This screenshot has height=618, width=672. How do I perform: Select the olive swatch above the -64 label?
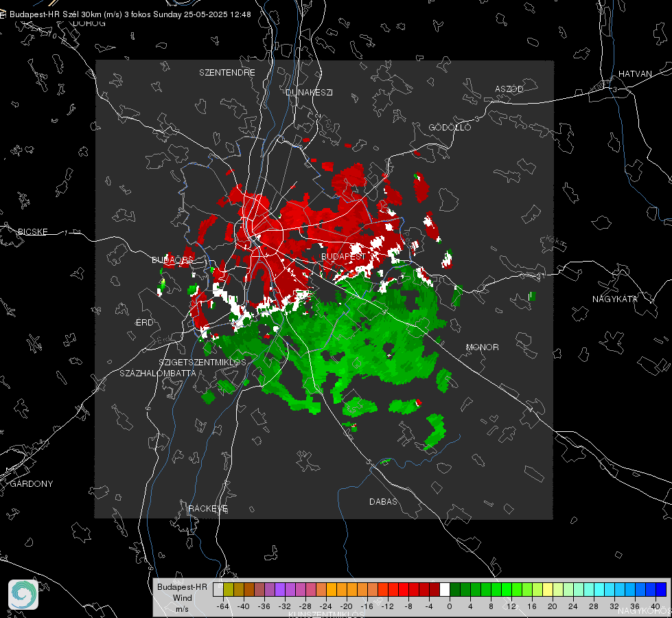(x=229, y=589)
